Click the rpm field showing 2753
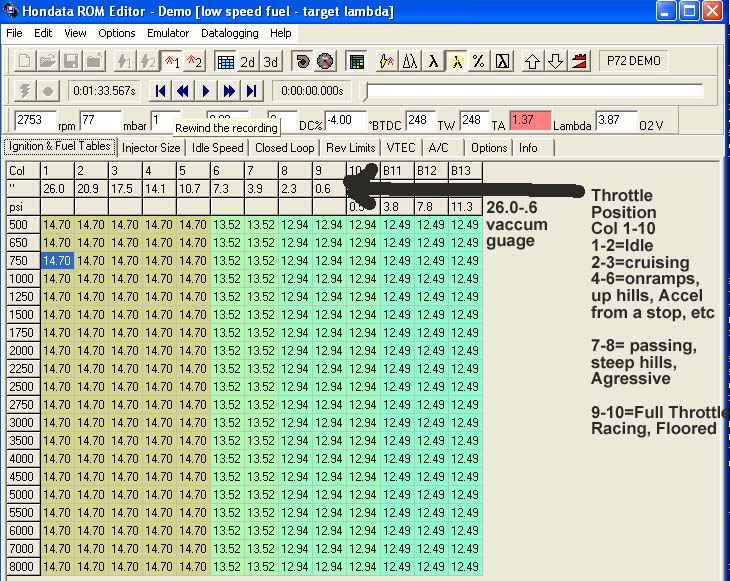Screen dimensions: 730x581 coord(35,121)
